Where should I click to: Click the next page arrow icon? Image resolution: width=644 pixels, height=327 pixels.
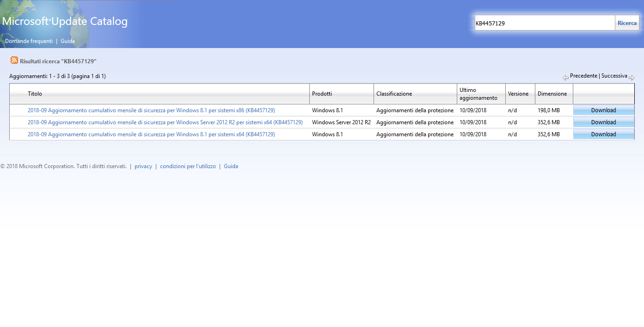click(632, 78)
